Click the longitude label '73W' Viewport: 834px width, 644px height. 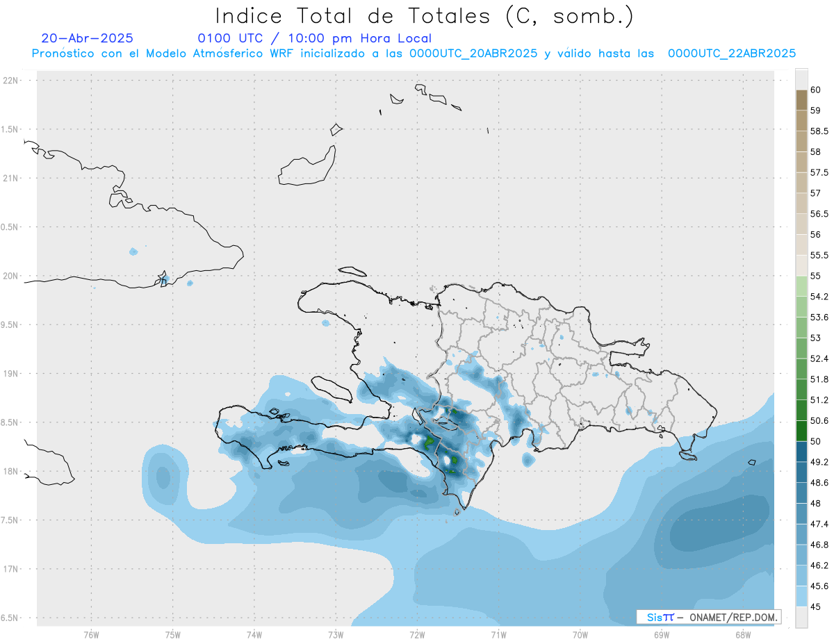pos(336,634)
